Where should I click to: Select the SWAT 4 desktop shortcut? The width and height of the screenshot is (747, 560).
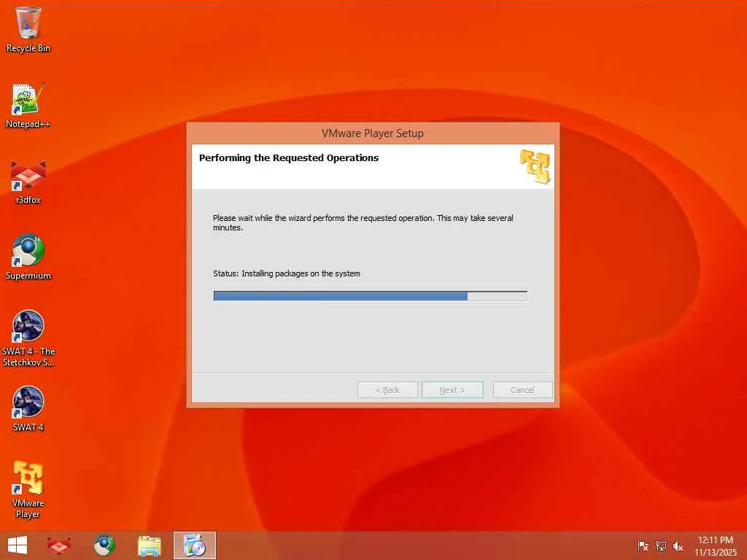point(28,409)
